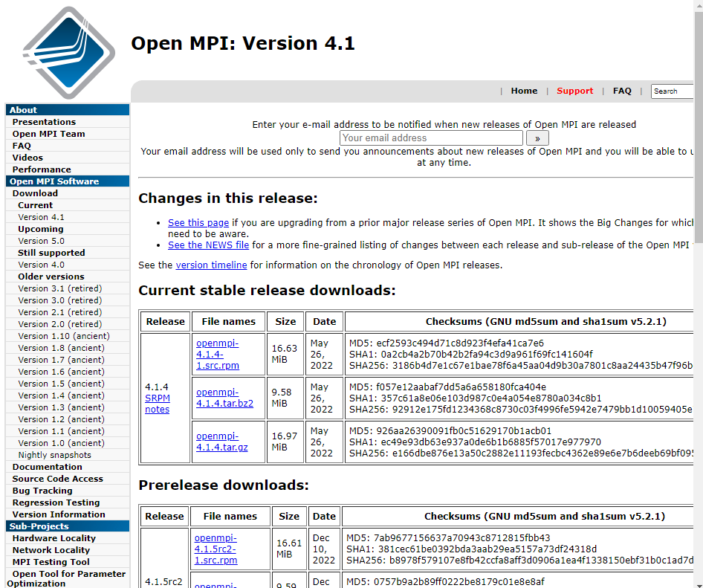Open Bug Tracking in the sidebar
Viewport: 703px width, 588px height.
[42, 491]
